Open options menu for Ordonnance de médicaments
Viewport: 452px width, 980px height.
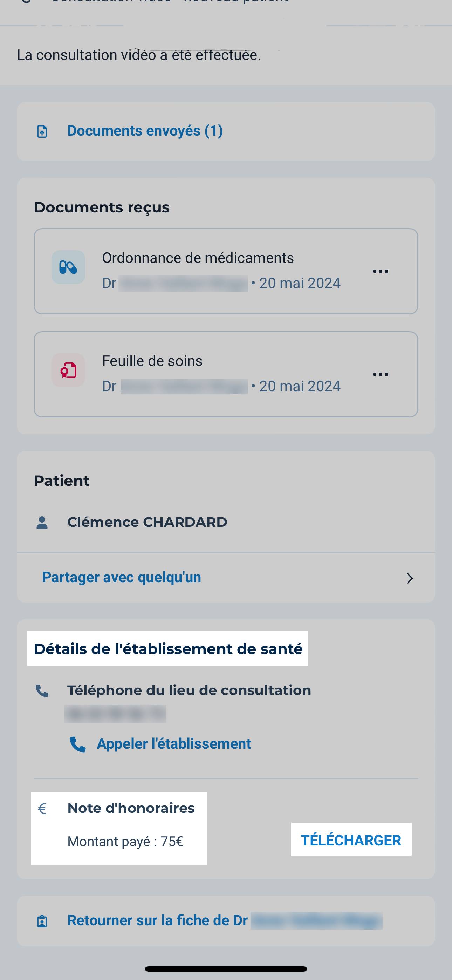(380, 271)
